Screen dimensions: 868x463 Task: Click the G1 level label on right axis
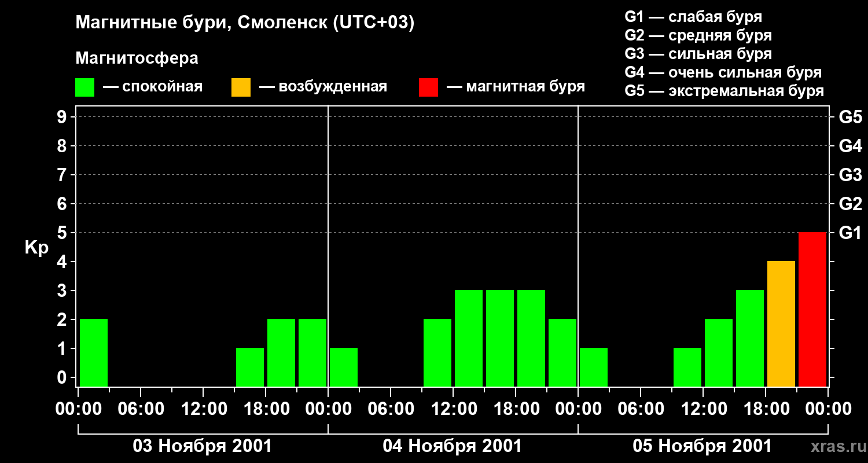pyautogui.click(x=850, y=233)
